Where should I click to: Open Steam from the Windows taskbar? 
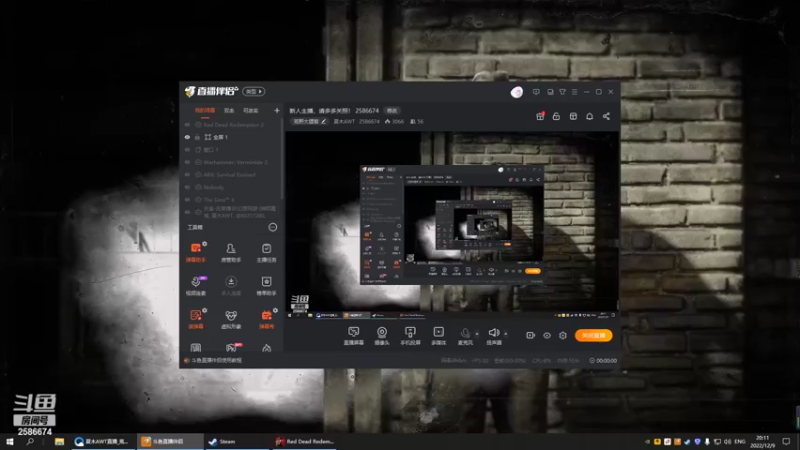coord(236,441)
